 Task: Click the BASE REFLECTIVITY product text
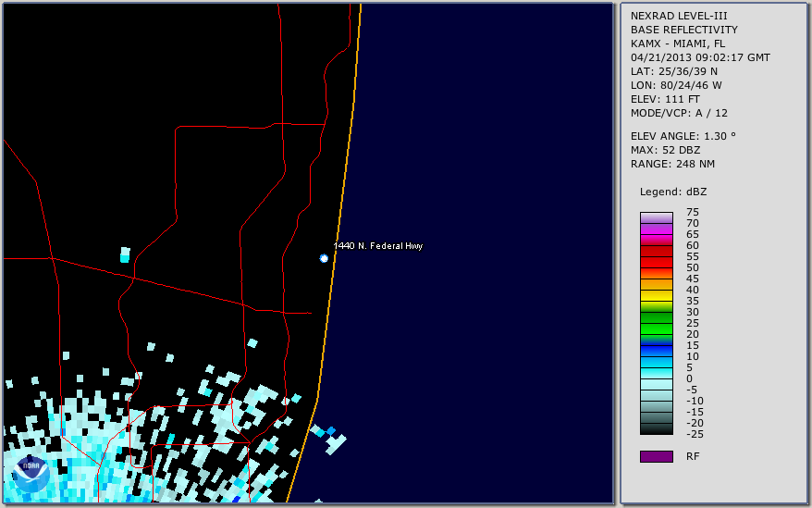click(684, 30)
